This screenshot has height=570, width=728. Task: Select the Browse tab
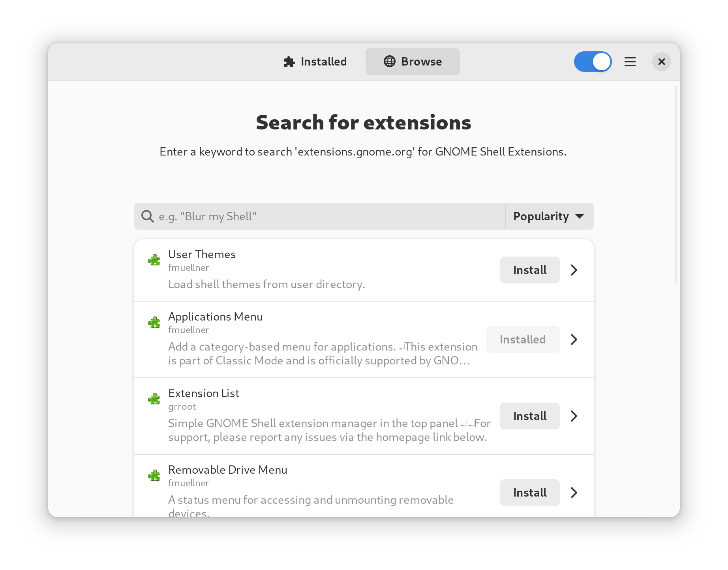pos(413,62)
